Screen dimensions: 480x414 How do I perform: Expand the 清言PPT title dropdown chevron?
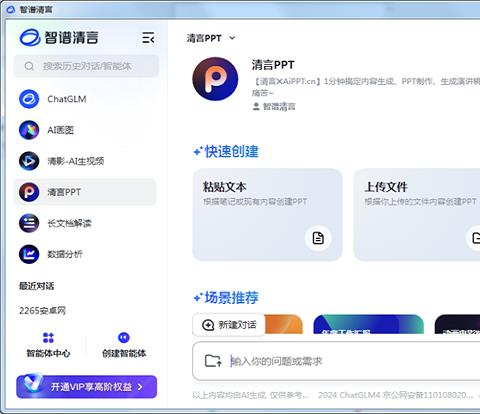coord(232,38)
